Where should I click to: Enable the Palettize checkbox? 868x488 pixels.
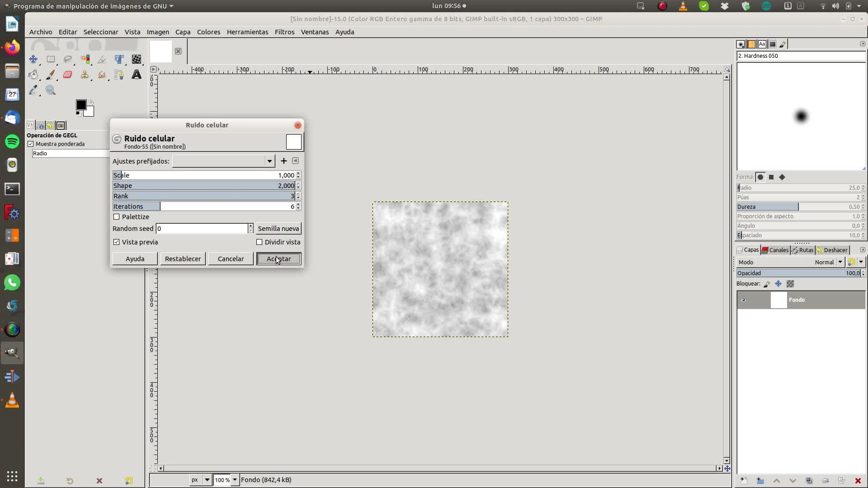pyautogui.click(x=117, y=217)
